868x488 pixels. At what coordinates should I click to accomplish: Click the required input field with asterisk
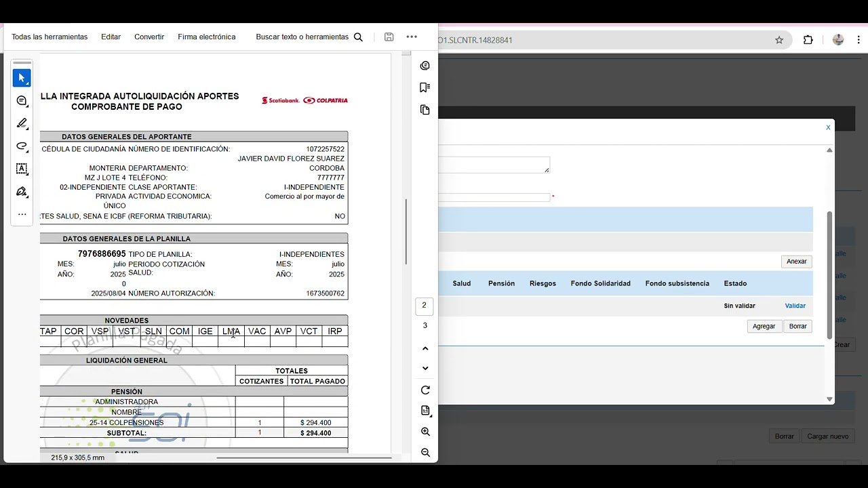494,197
